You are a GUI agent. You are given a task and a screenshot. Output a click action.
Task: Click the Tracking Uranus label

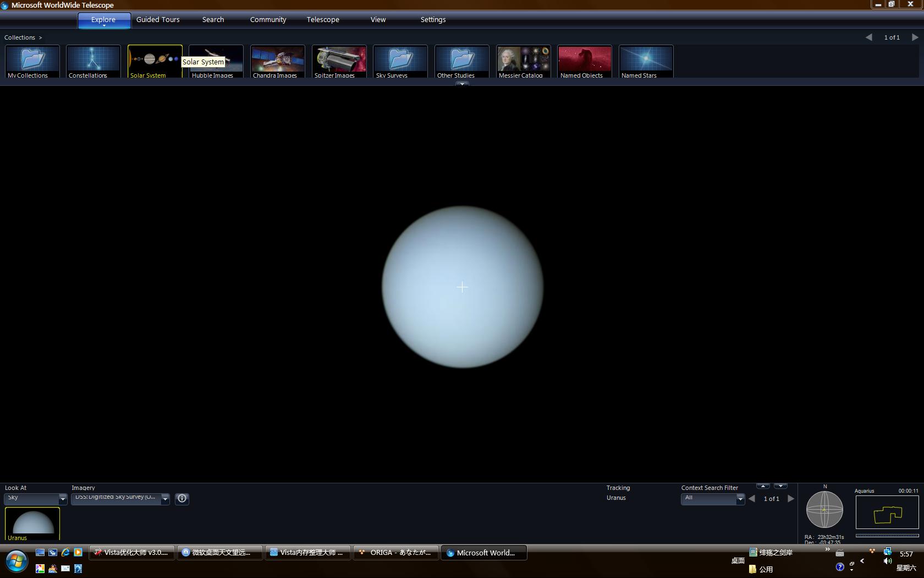(x=616, y=498)
